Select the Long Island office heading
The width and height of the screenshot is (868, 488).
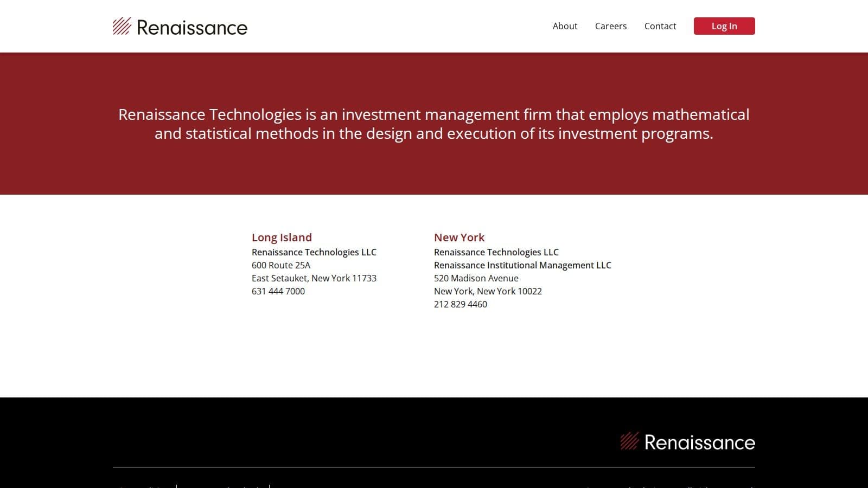282,237
